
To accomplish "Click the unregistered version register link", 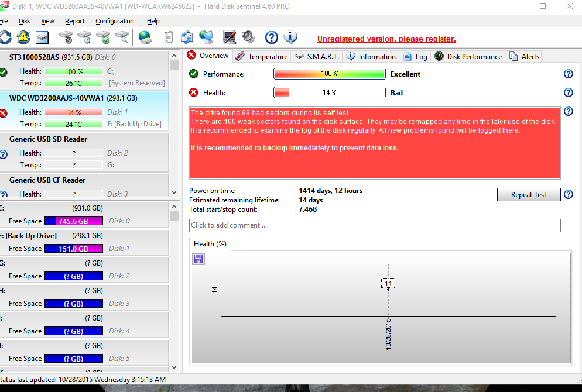I will click(x=386, y=39).
